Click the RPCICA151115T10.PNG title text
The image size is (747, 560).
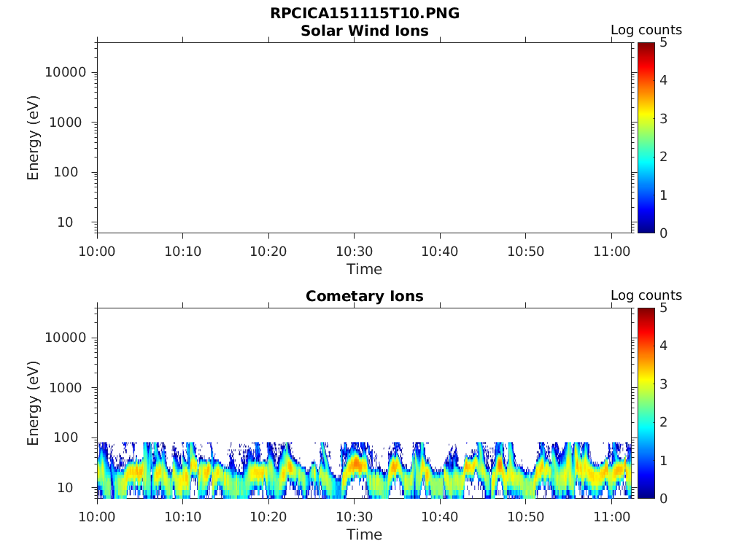coord(365,13)
